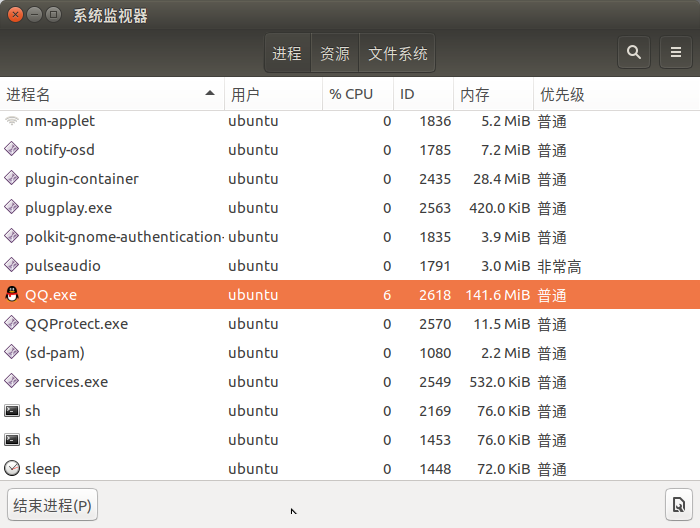Select the services.exe process row
Screen dimensions: 700x528
pyautogui.click(x=350, y=382)
